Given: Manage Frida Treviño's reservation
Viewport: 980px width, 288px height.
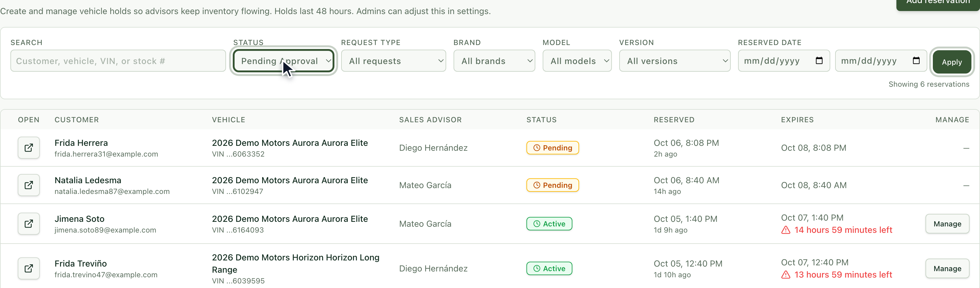Looking at the screenshot, I should 947,269.
